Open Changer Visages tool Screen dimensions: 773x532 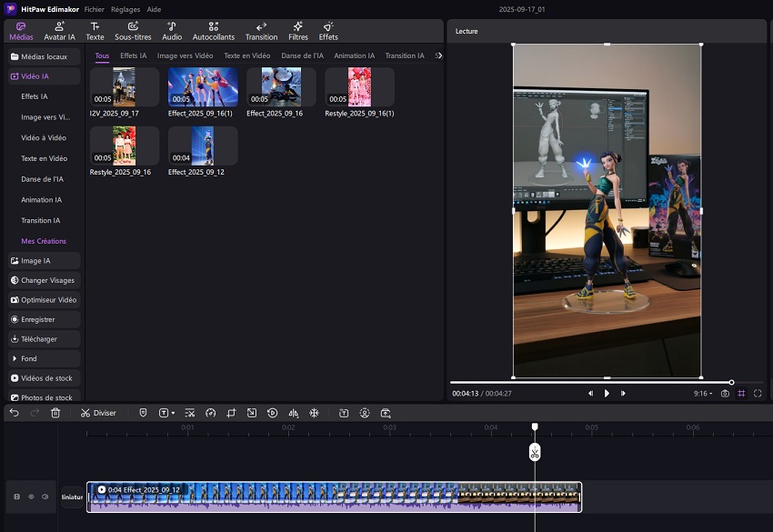44,280
